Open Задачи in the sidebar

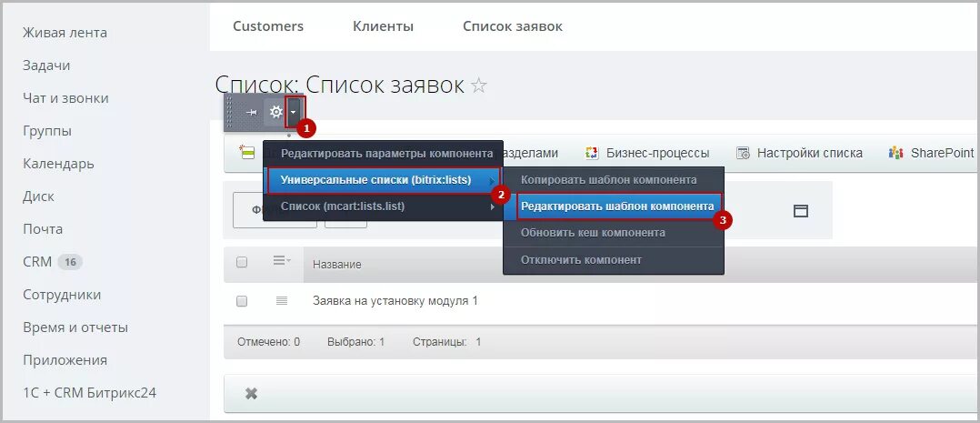pos(46,65)
